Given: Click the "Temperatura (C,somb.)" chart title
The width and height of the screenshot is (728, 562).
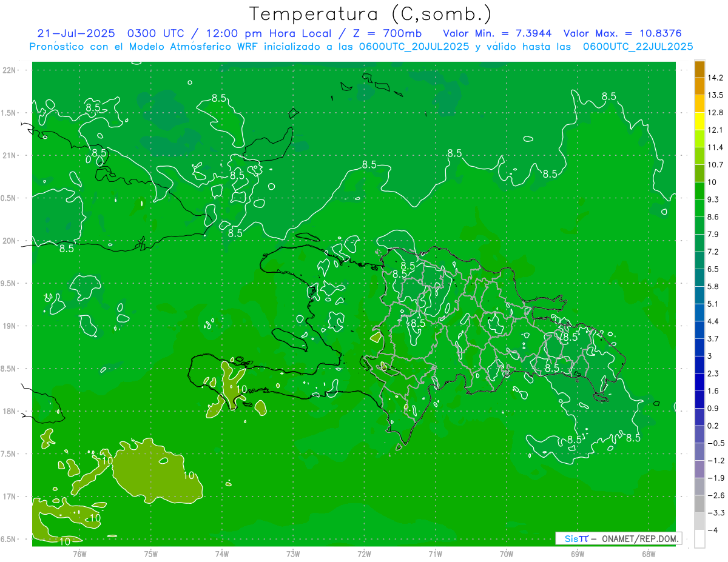Looking at the screenshot, I should 371,14.
